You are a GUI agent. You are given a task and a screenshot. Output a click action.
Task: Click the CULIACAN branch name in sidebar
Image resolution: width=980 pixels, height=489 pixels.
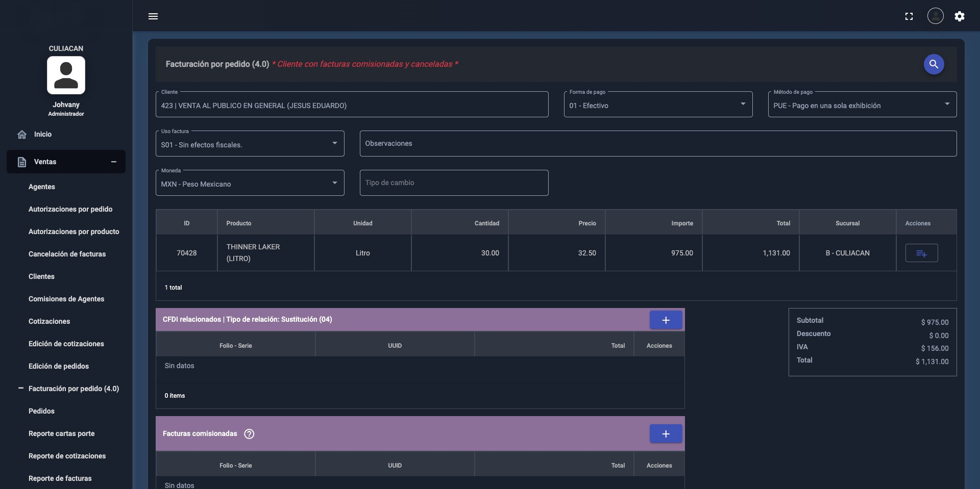(x=66, y=48)
